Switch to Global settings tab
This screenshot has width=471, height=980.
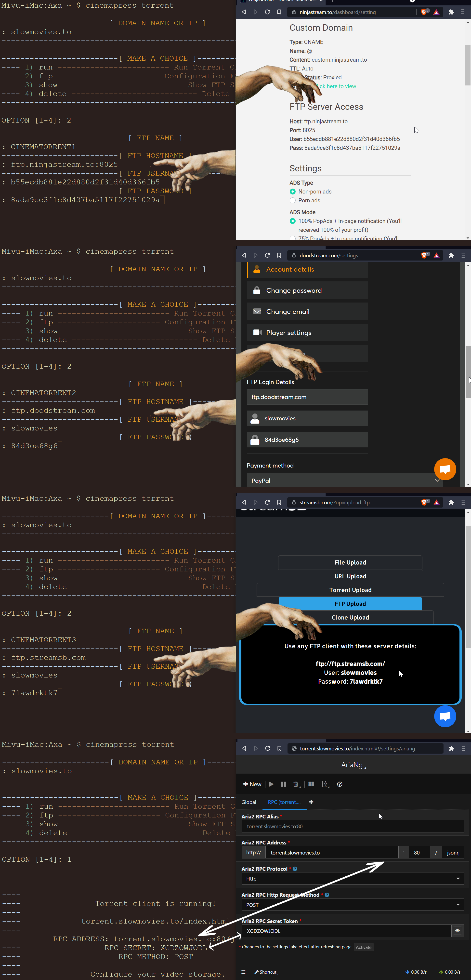pyautogui.click(x=249, y=802)
